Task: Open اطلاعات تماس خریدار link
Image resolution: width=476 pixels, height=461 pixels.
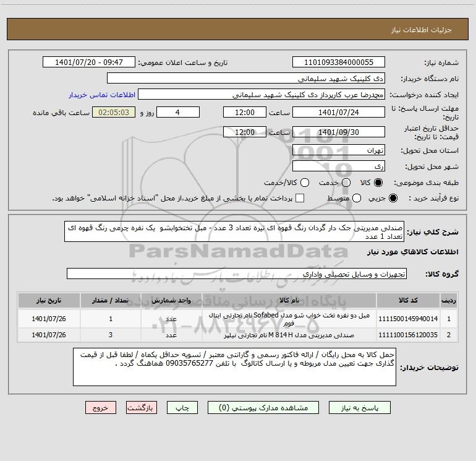Action: pos(102,95)
